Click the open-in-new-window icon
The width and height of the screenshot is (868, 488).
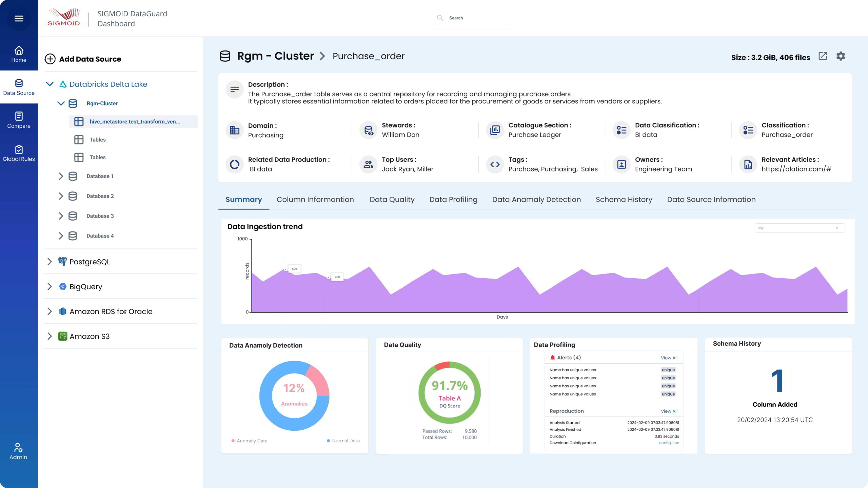pyautogui.click(x=823, y=56)
